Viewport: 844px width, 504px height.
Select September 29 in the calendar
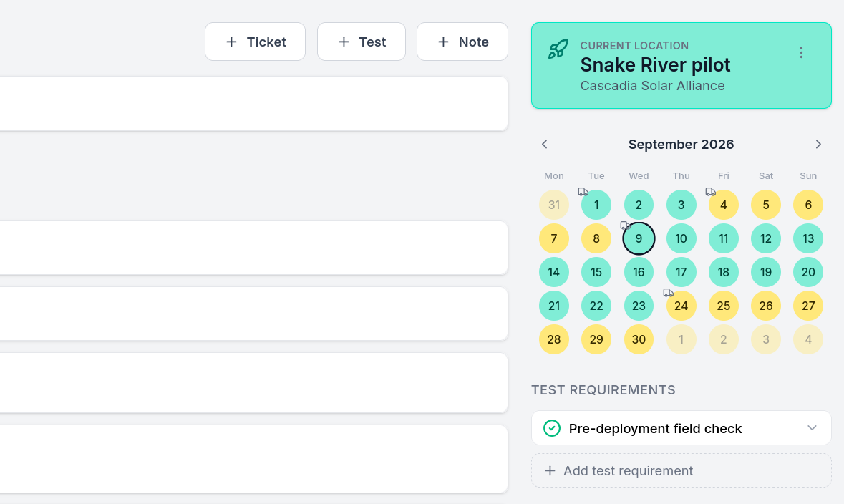point(596,339)
